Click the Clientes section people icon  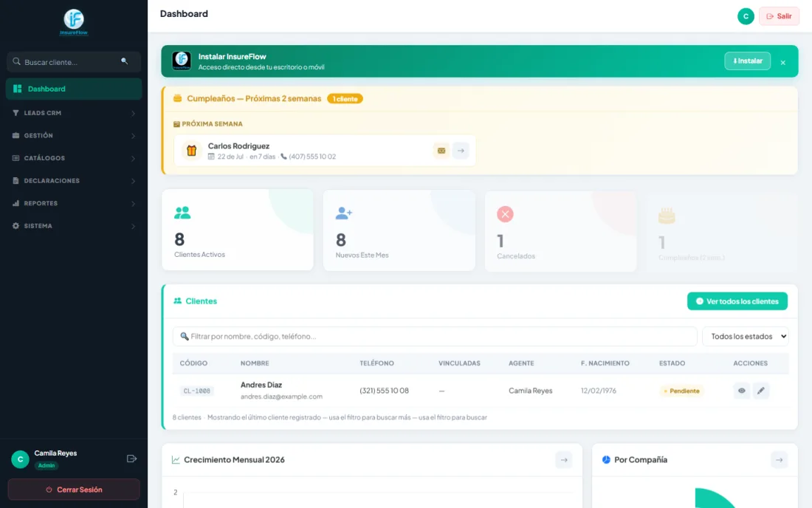178,301
